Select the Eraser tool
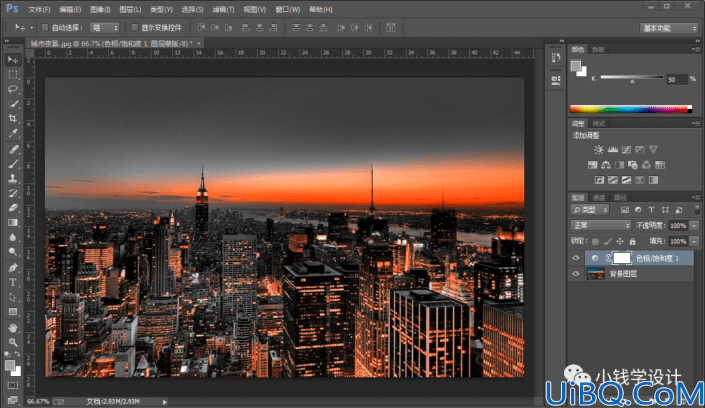Image resolution: width=705 pixels, height=408 pixels. coord(13,208)
